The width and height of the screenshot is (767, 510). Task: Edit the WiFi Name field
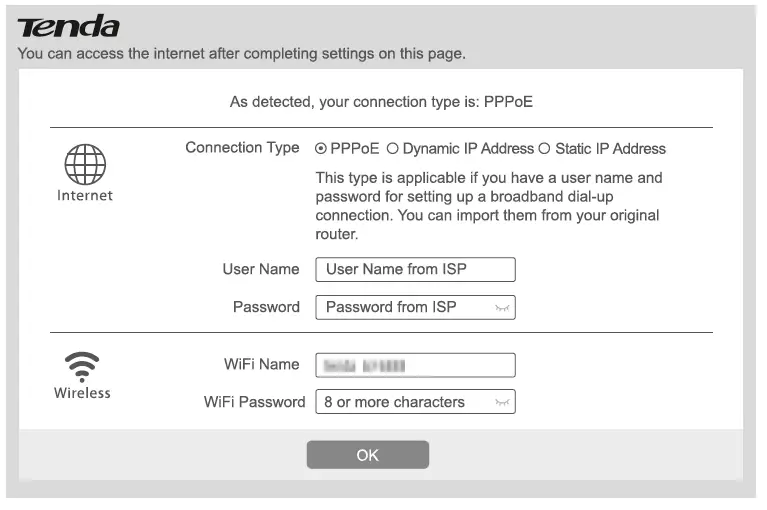(415, 365)
